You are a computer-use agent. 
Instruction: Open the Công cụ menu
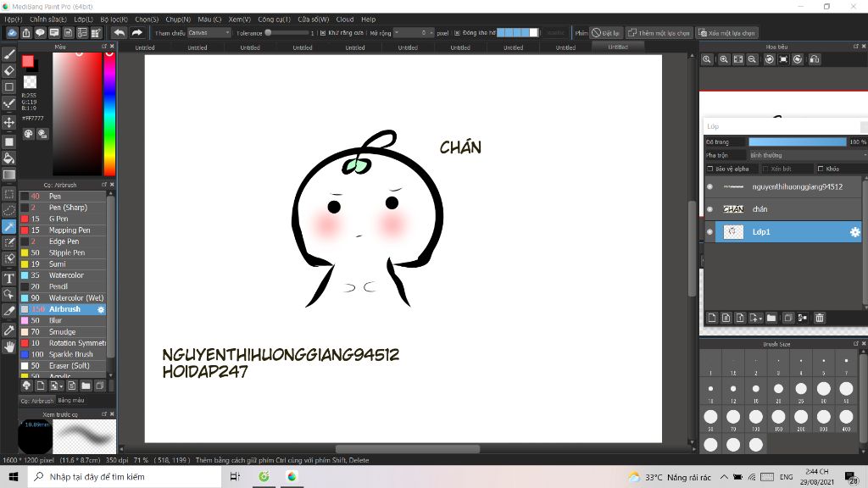tap(274, 19)
